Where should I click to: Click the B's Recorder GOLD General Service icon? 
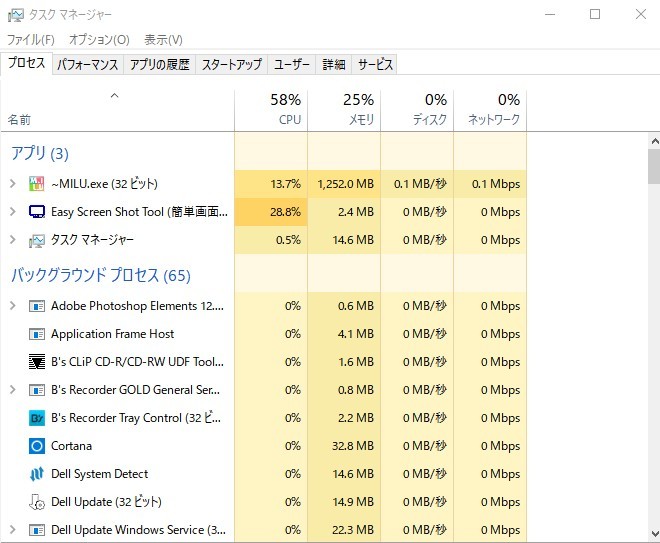point(37,390)
